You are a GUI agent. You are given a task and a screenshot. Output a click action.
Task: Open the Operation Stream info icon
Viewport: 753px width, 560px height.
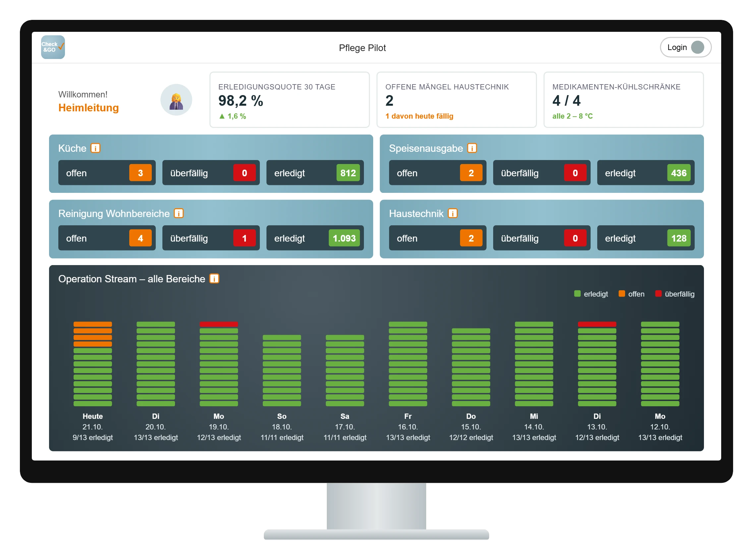[214, 279]
